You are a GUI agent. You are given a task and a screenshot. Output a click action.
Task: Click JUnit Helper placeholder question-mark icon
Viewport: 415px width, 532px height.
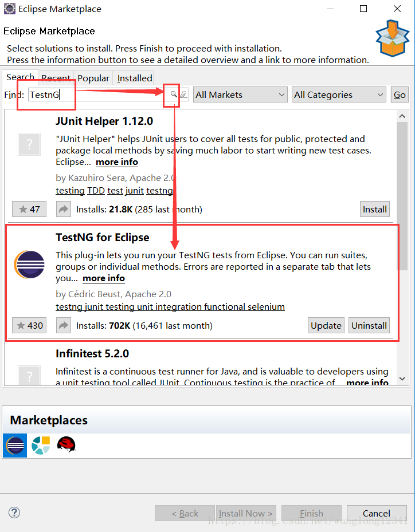(x=29, y=144)
